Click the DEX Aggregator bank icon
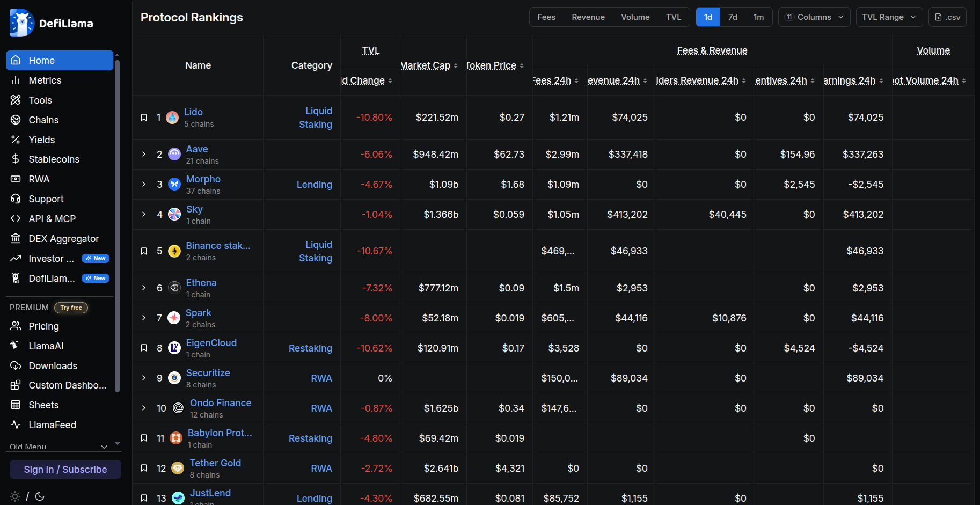980x505 pixels. tap(16, 239)
